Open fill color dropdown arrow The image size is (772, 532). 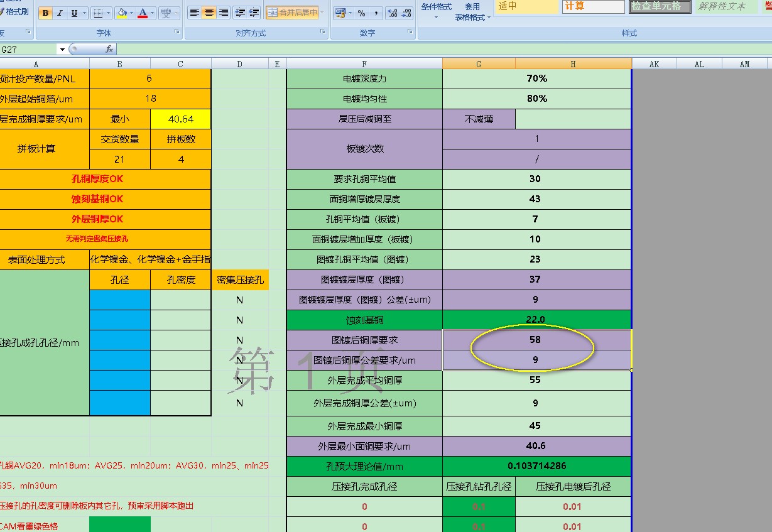[x=132, y=13]
